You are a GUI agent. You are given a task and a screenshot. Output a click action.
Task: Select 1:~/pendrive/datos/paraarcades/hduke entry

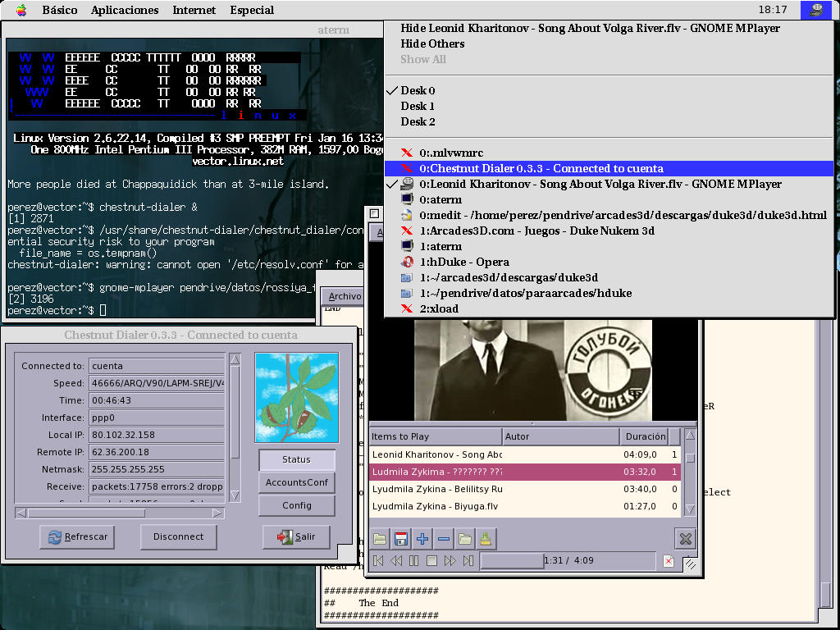[x=609, y=293]
